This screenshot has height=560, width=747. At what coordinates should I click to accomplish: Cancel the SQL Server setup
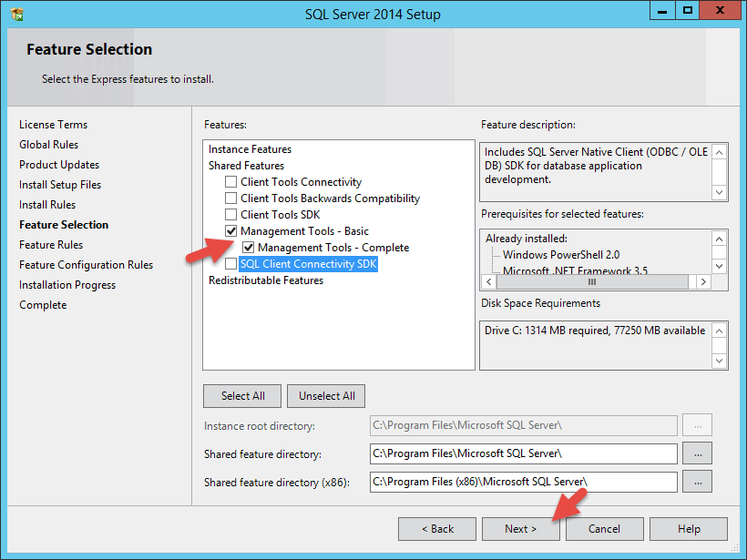pos(605,528)
